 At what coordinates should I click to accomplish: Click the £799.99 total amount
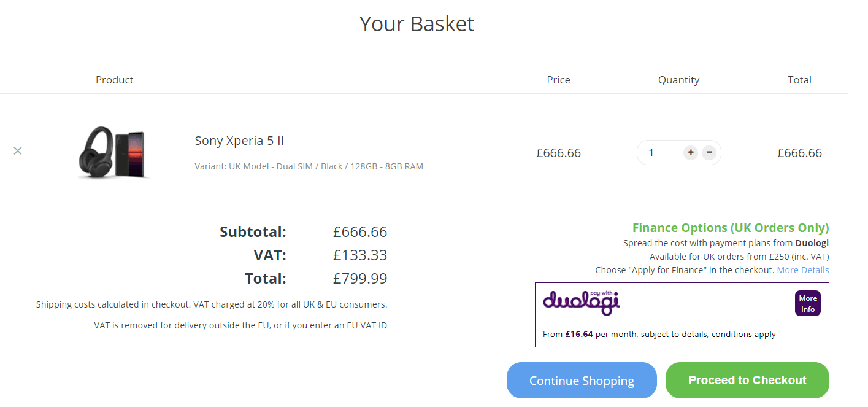[x=360, y=279]
